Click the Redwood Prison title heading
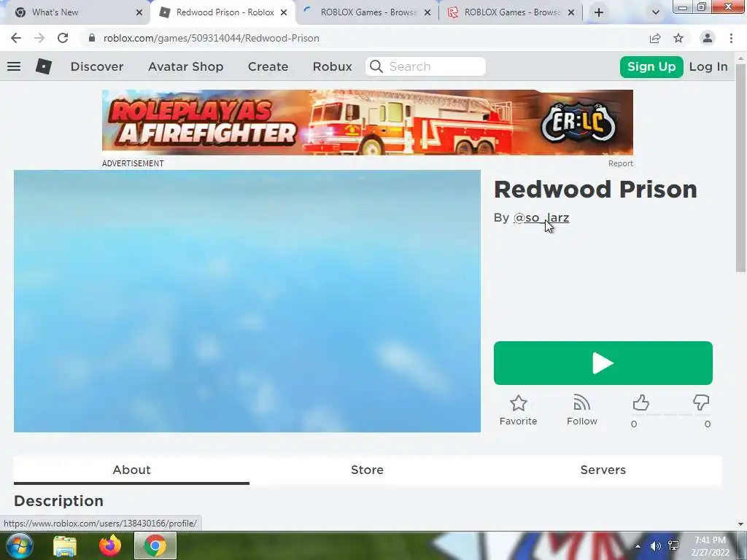Screen dimensions: 747x560 pyautogui.click(x=595, y=190)
